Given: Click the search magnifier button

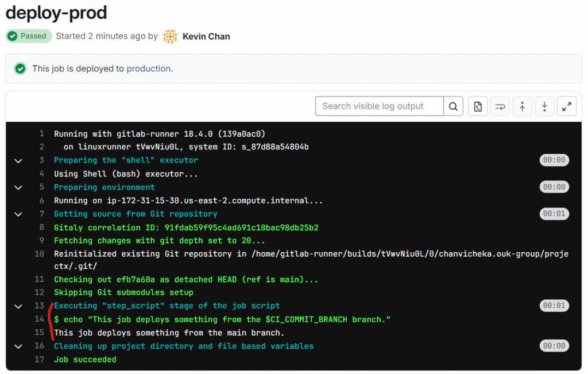Looking at the screenshot, I should pyautogui.click(x=453, y=106).
